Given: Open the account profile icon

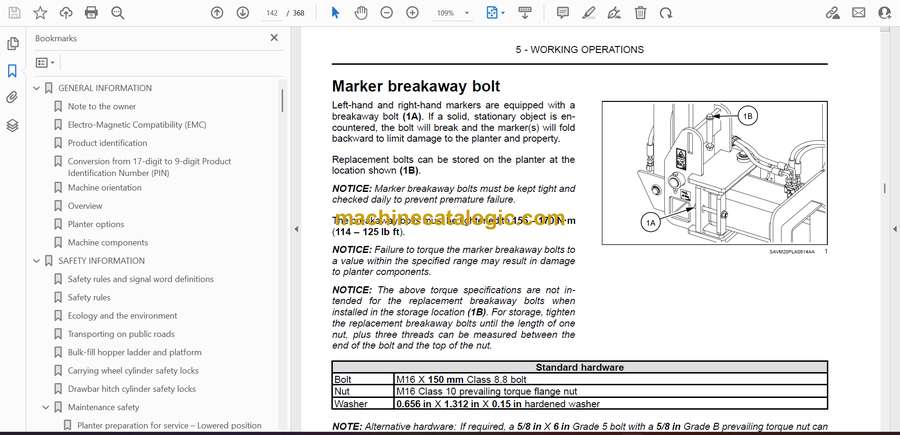Looking at the screenshot, I should tap(885, 13).
